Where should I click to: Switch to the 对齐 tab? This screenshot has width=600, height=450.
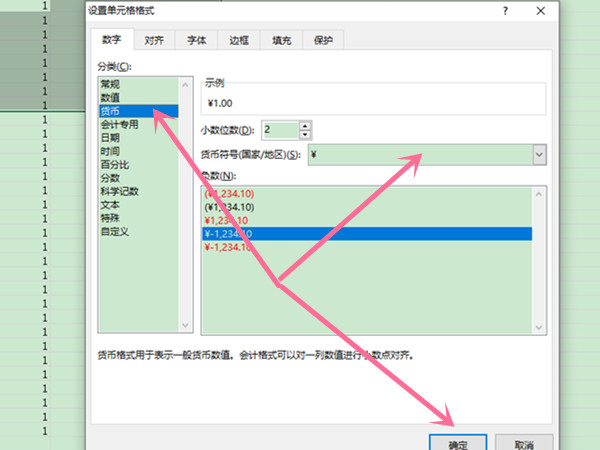click(154, 41)
